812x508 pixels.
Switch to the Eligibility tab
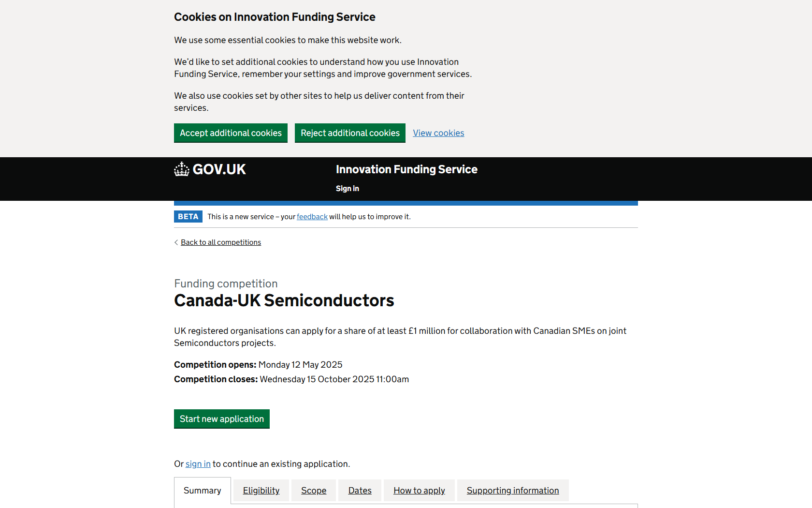pyautogui.click(x=261, y=491)
